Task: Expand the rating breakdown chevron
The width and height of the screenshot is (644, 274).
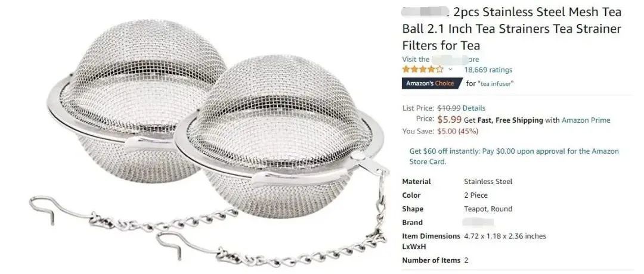Action: [x=450, y=69]
